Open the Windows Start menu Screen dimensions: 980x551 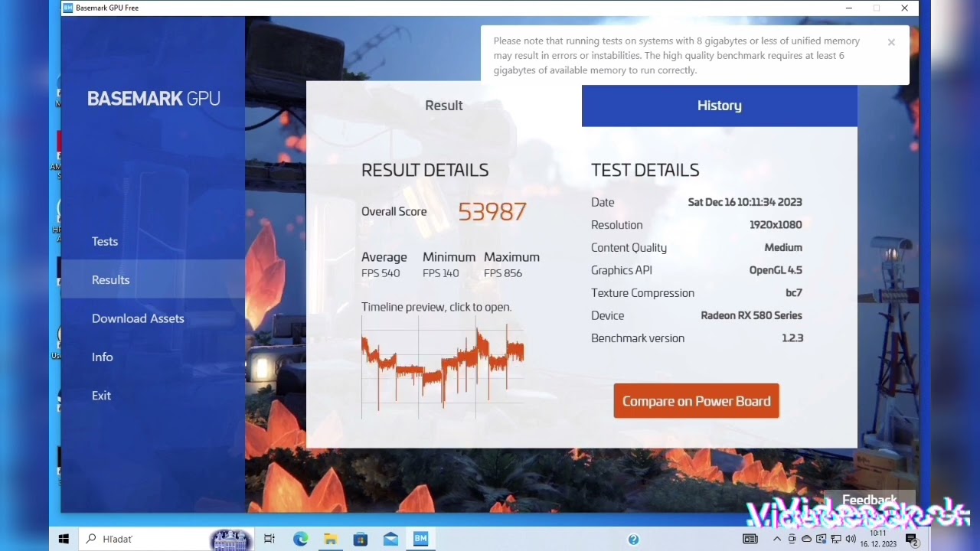click(x=64, y=539)
